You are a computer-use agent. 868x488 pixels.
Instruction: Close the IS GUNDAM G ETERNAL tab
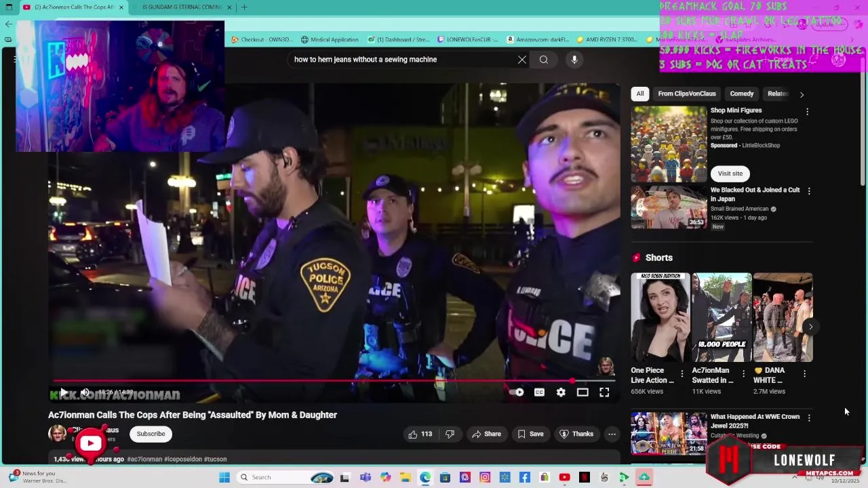229,7
